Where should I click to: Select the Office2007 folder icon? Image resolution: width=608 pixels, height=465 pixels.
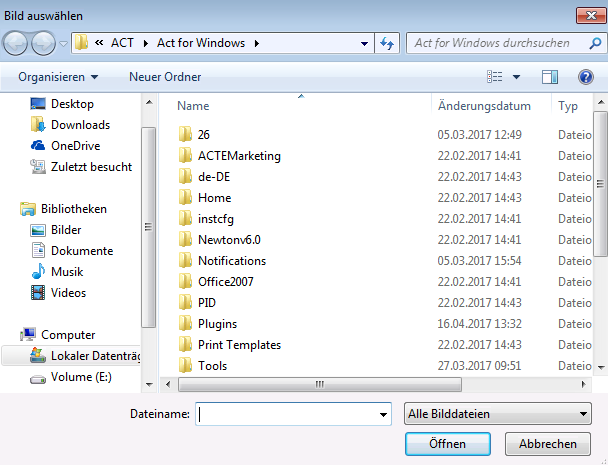click(x=185, y=281)
